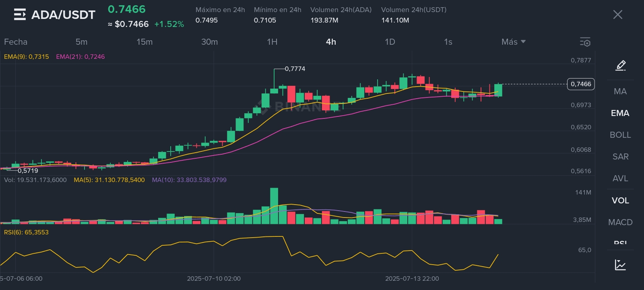Image resolution: width=644 pixels, height=290 pixels.
Task: Close the fullscreen chart view
Action: point(617,15)
